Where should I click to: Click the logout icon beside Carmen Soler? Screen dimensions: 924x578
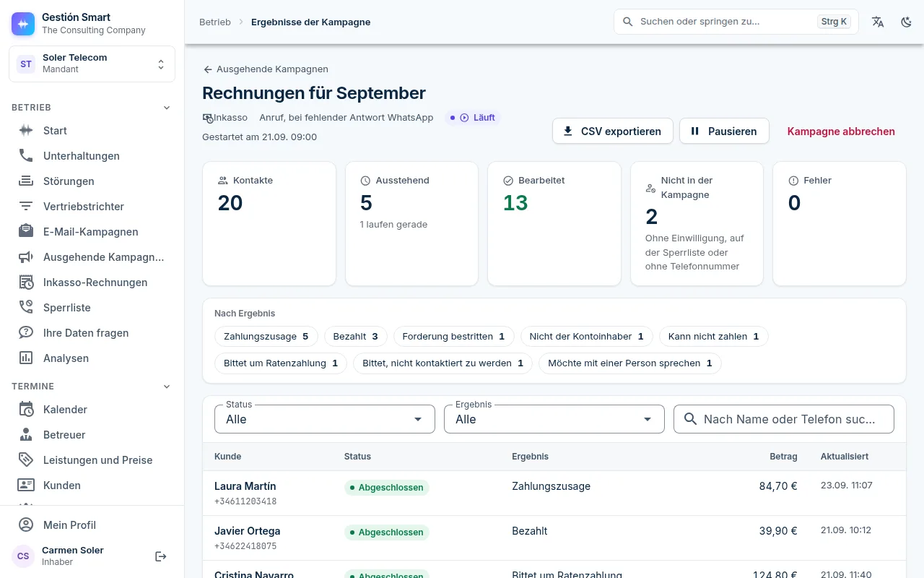(161, 556)
